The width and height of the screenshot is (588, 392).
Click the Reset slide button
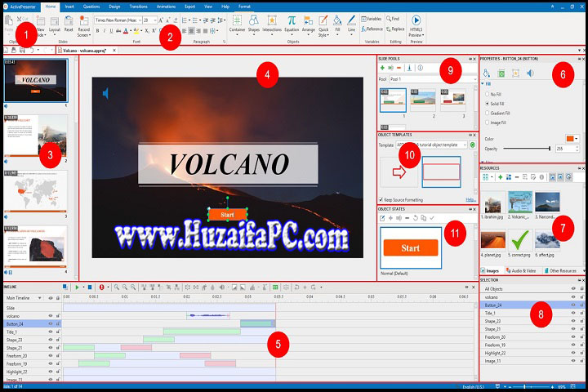click(x=69, y=24)
